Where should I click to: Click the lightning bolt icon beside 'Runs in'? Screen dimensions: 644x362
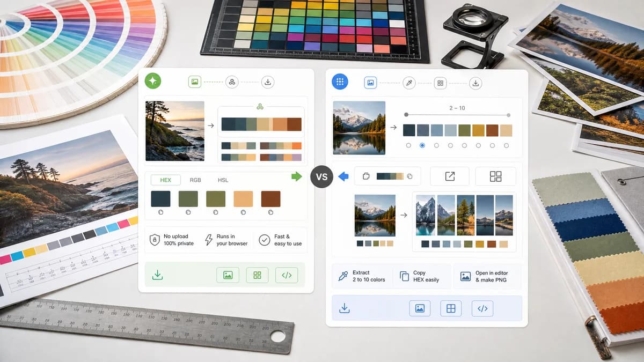click(x=209, y=240)
